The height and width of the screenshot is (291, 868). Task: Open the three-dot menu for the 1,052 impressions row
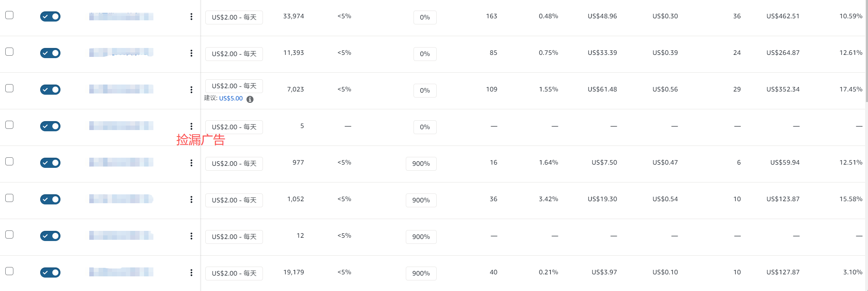[191, 200]
